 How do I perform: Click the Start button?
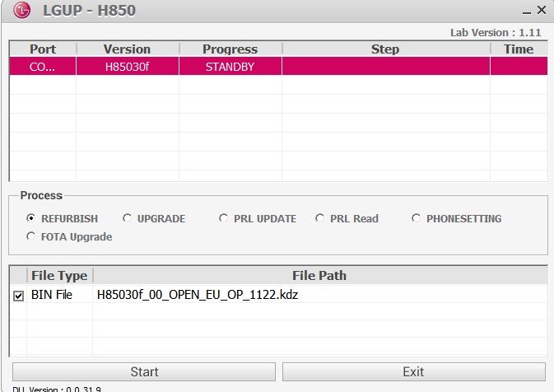click(144, 372)
